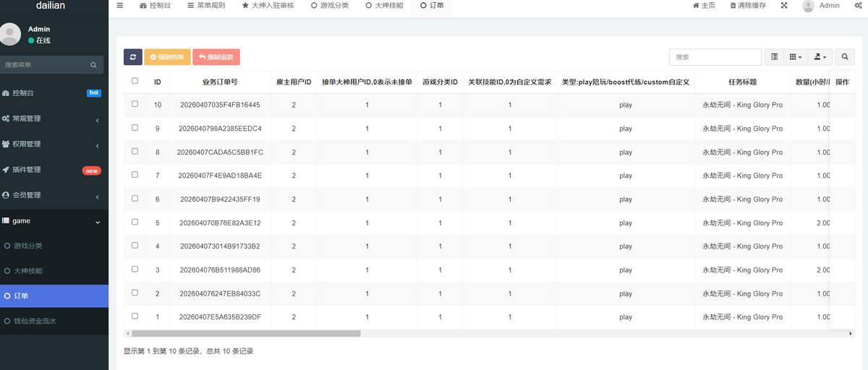The image size is (868, 370).
Task: Click the sidebar menu search magnifier icon
Action: tap(93, 65)
